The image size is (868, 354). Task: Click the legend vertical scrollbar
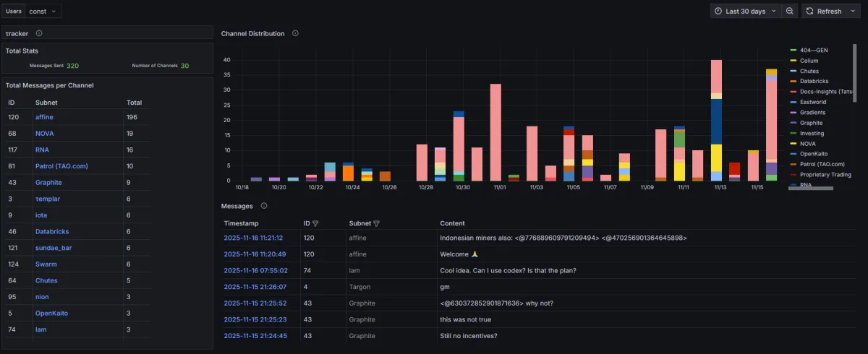(x=855, y=73)
